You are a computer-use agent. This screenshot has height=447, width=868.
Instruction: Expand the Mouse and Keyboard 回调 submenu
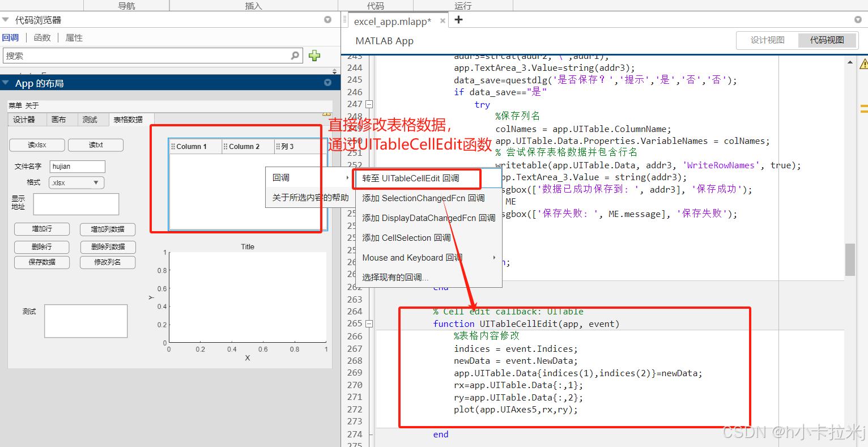429,258
